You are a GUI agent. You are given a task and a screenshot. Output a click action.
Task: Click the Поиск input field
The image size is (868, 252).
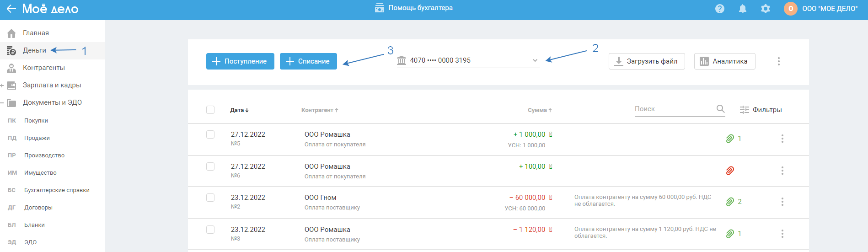pyautogui.click(x=672, y=109)
